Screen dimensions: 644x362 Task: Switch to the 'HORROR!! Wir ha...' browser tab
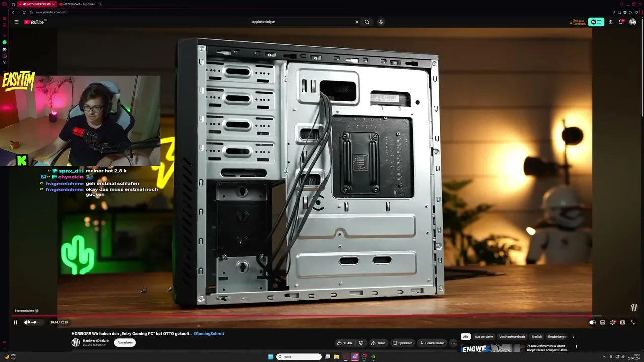click(38, 4)
